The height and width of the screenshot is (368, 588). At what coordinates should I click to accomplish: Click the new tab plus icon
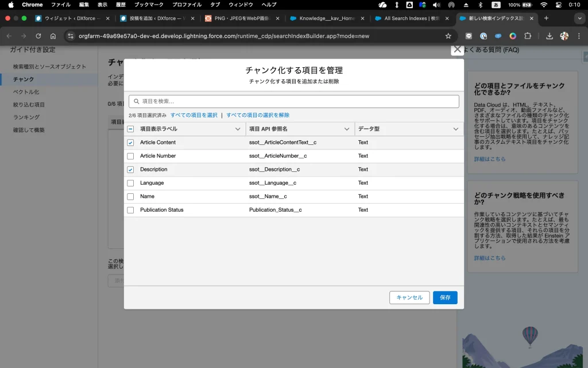tap(546, 18)
